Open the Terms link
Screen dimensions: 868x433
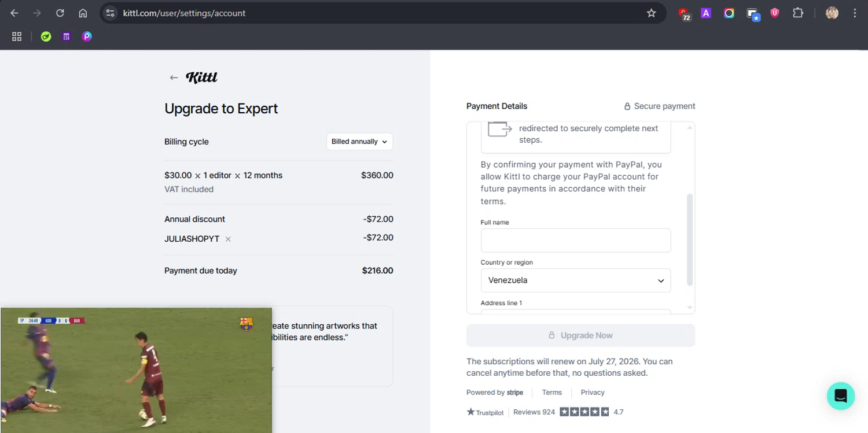tap(552, 393)
